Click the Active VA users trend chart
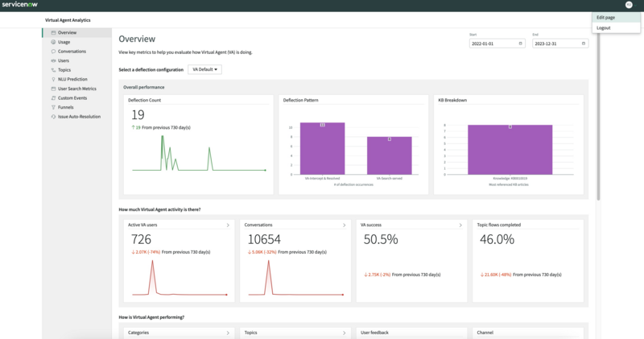644x339 pixels. pyautogui.click(x=180, y=277)
